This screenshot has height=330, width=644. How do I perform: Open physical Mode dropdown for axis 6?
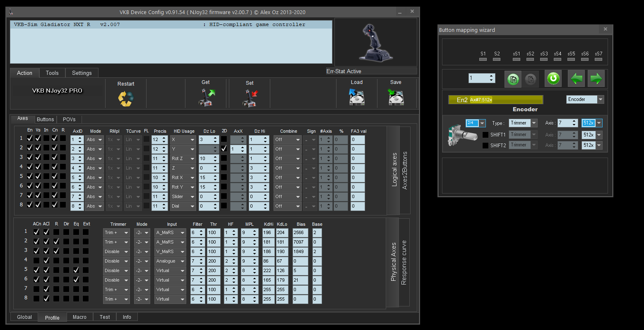click(x=142, y=280)
